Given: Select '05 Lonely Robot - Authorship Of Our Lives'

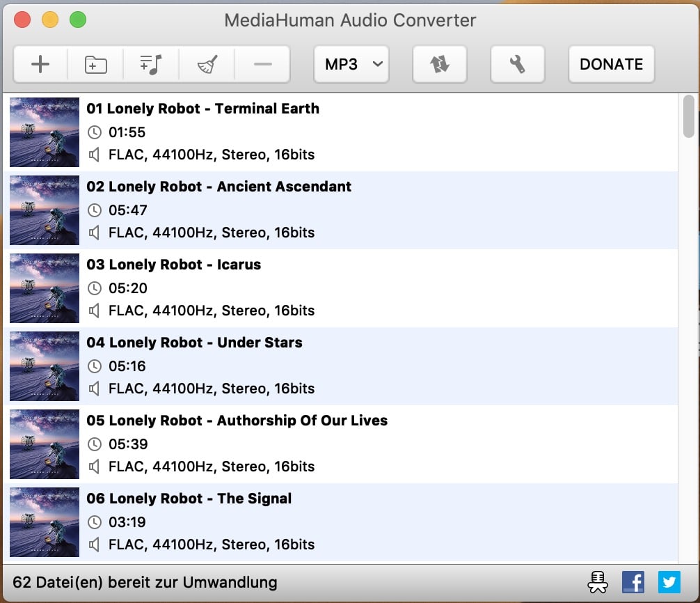Looking at the screenshot, I should click(x=237, y=421).
